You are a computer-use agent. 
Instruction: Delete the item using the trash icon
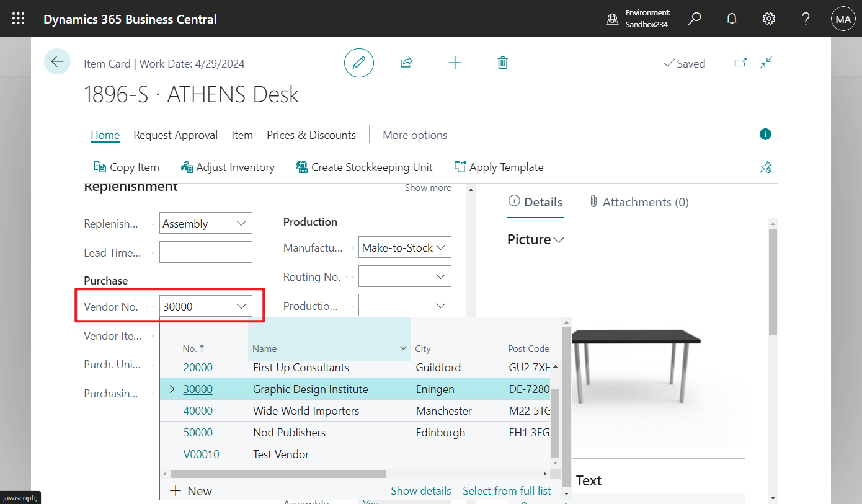[x=502, y=63]
